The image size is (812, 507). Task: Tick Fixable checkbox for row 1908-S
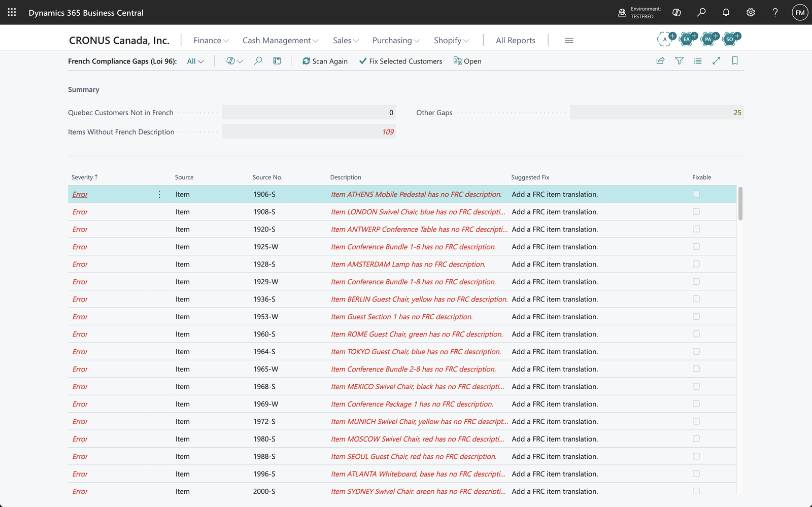tap(696, 212)
